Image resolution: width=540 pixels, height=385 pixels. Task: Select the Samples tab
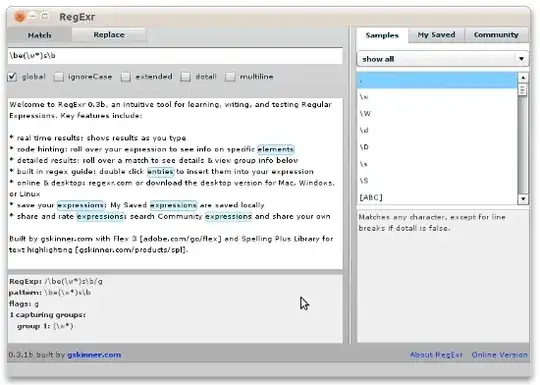[382, 35]
